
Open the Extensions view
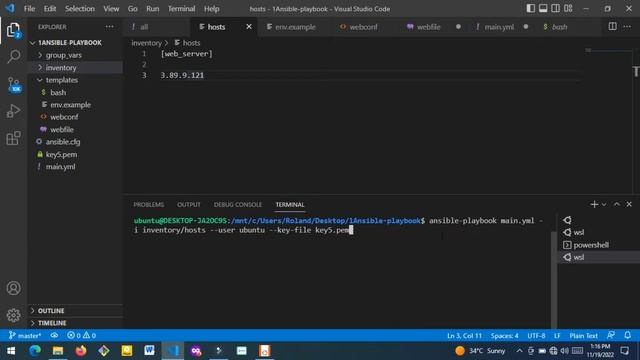pos(13,138)
